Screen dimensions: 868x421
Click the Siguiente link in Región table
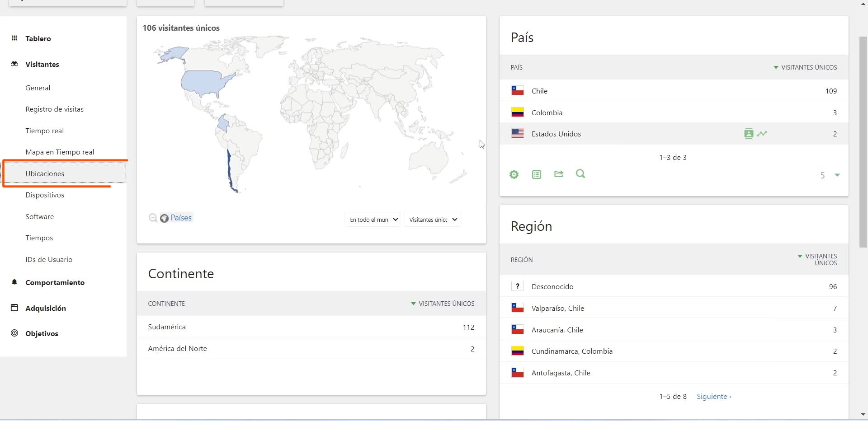(x=713, y=397)
